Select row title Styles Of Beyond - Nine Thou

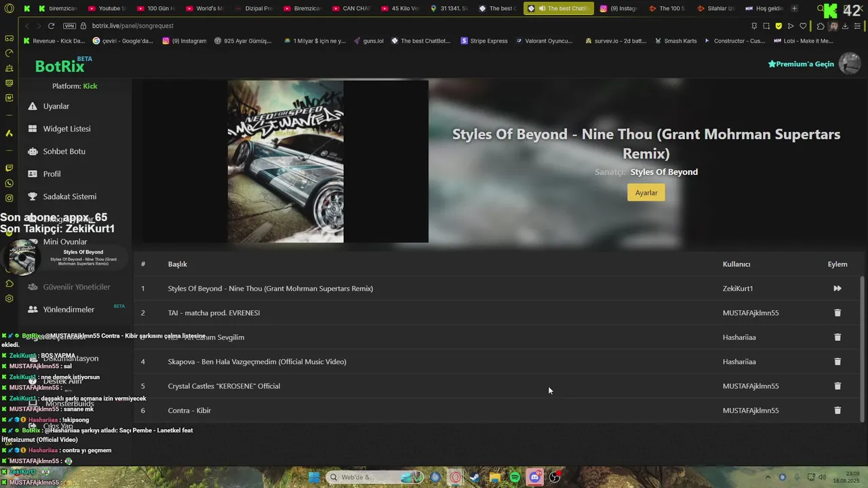pos(271,289)
